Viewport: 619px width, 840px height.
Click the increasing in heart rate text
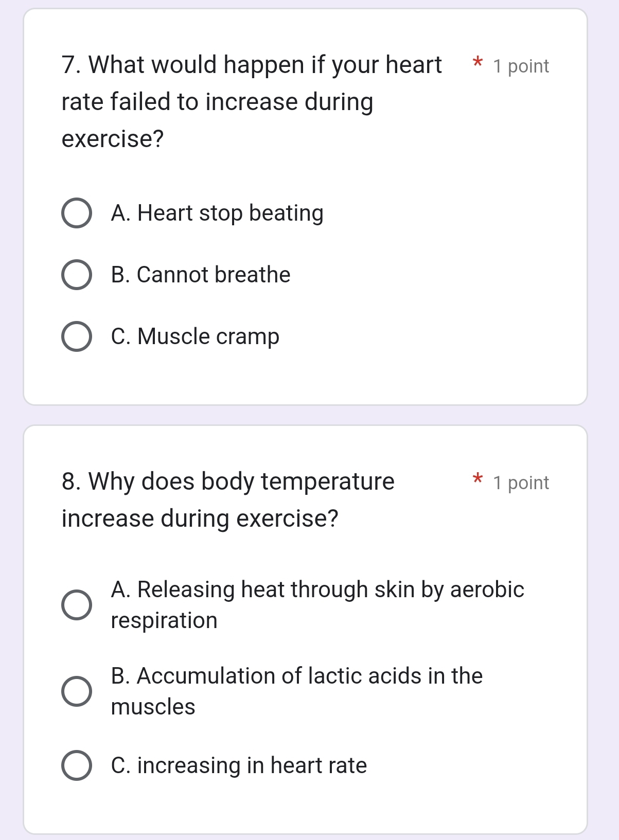238,765
